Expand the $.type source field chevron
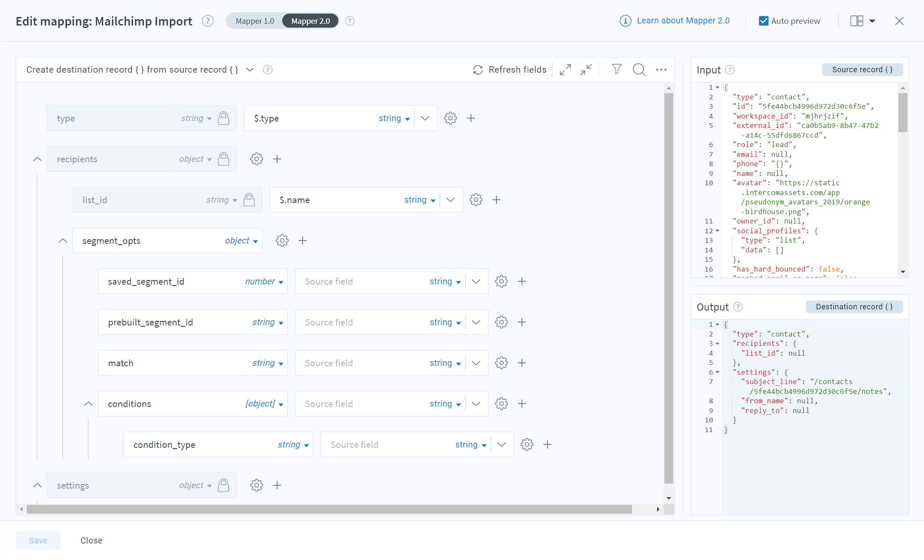This screenshot has width=924, height=560. pyautogui.click(x=425, y=119)
